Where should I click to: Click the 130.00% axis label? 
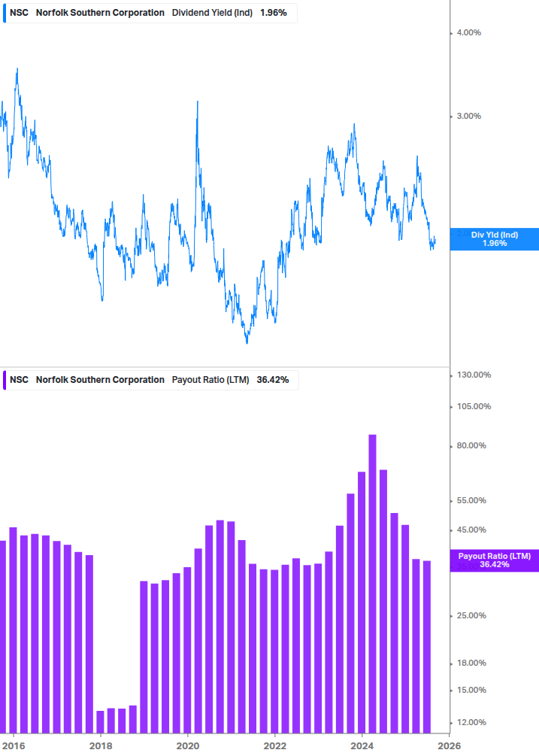(x=474, y=375)
